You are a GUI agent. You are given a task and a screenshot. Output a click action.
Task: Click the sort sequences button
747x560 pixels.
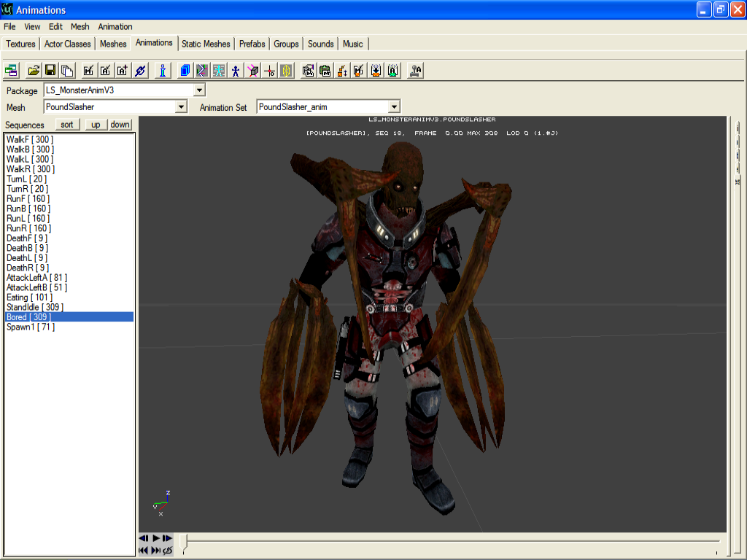[x=67, y=125]
